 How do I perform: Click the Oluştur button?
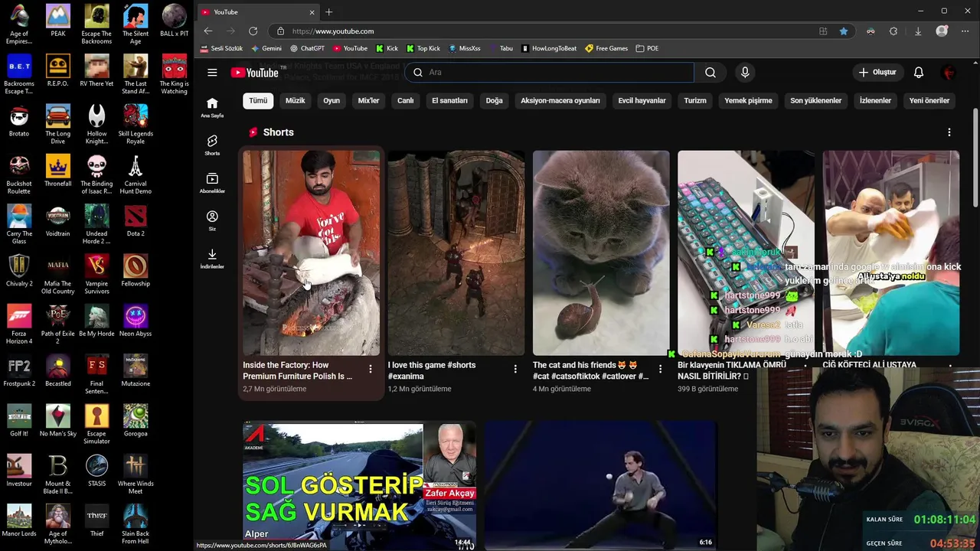click(x=877, y=73)
